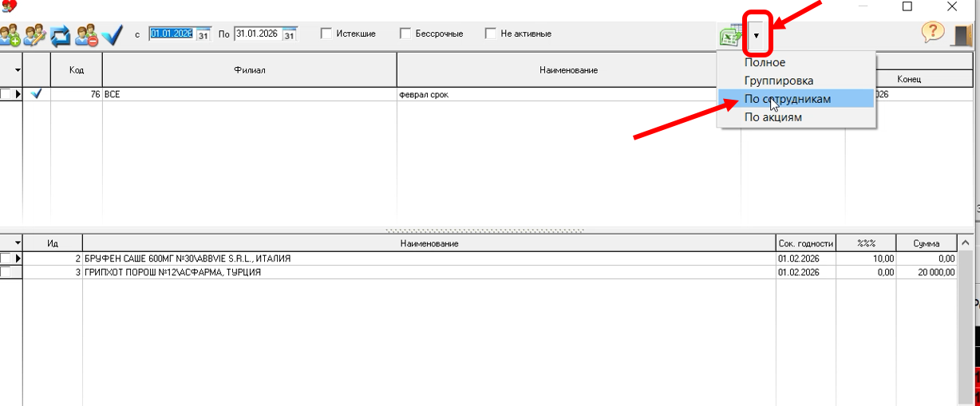Sort by the Сумма column header
The image size is (980, 406).
click(926, 243)
